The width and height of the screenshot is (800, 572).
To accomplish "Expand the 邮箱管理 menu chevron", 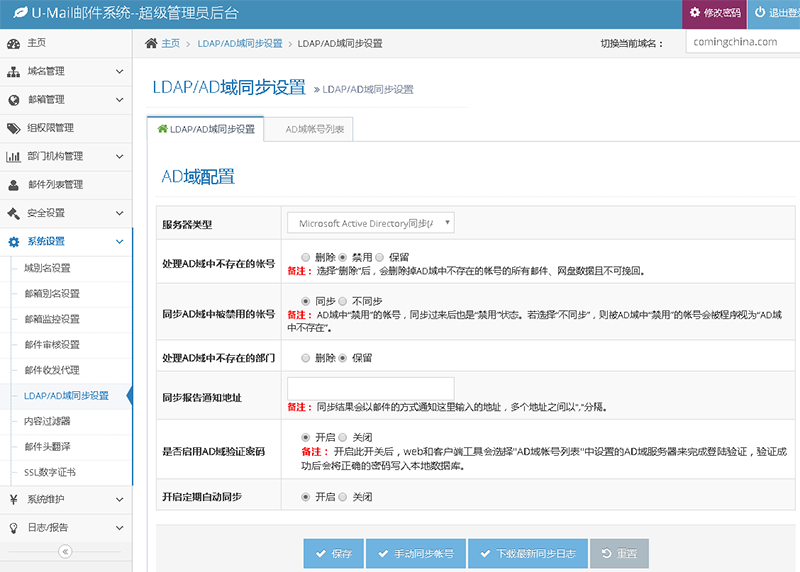I will click(119, 100).
